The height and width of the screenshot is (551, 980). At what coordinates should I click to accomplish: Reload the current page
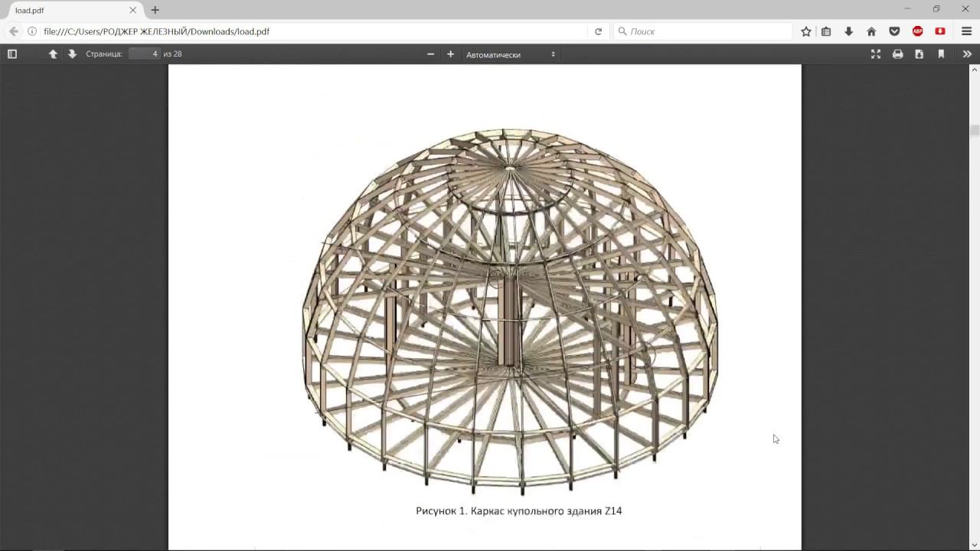(598, 31)
